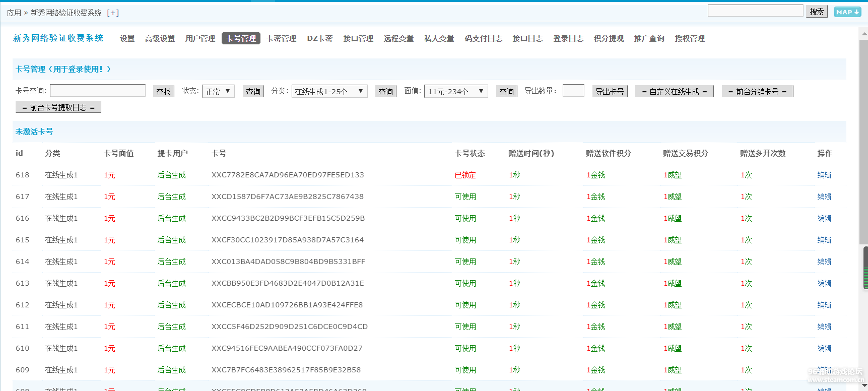Focus the 卡号查询 text input field

tap(98, 91)
